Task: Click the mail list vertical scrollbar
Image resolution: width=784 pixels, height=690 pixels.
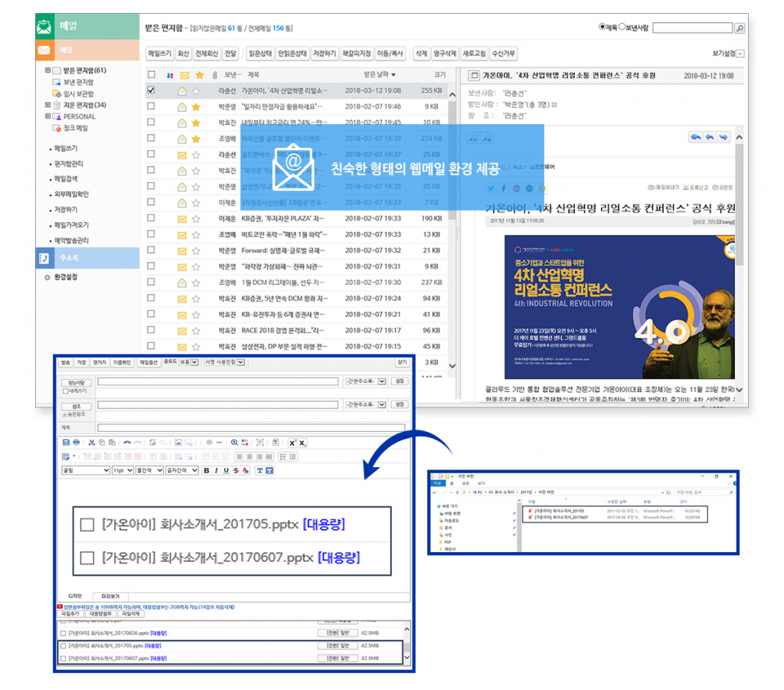Action: [452, 230]
